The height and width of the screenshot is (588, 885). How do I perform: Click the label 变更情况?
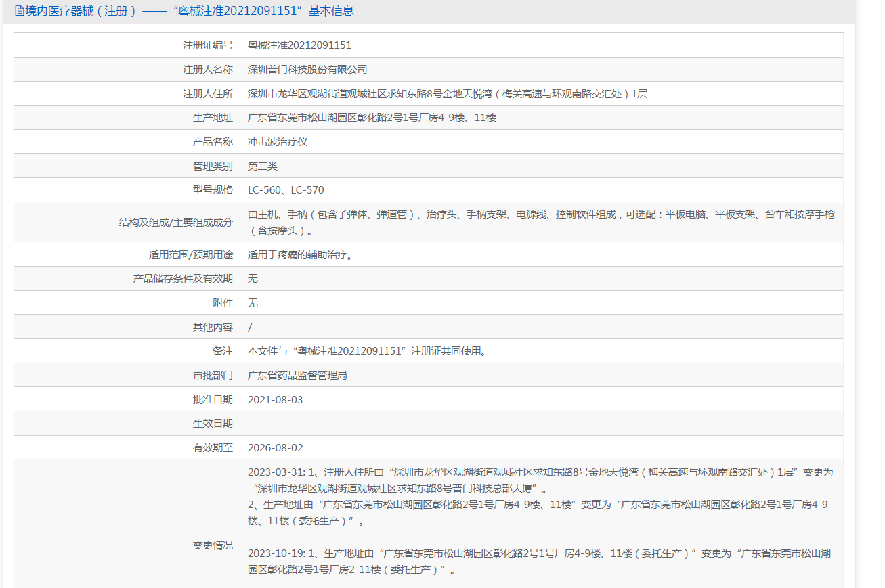coord(213,545)
